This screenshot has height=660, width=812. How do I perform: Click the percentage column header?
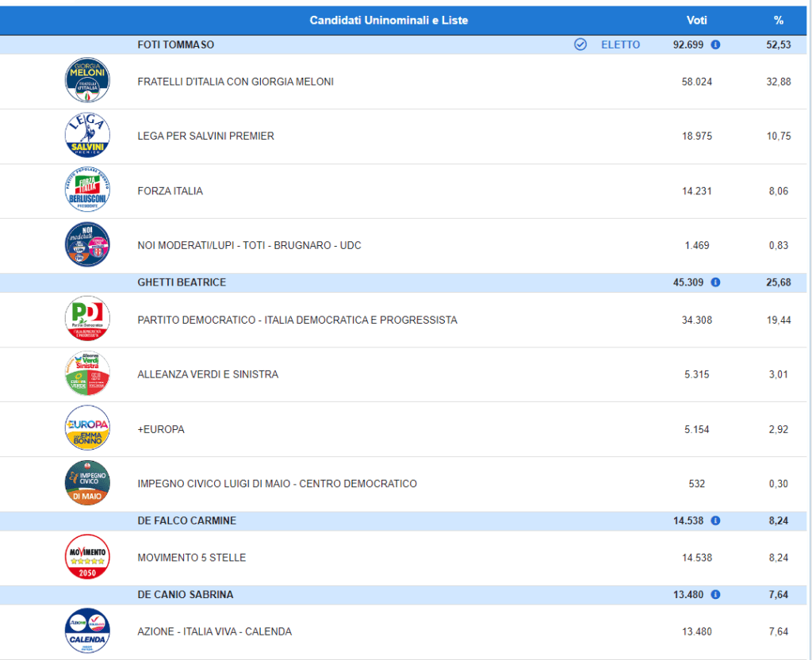[x=778, y=20]
